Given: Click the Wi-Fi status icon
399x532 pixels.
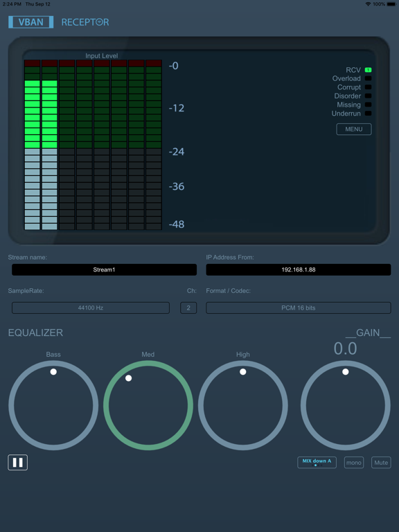Looking at the screenshot, I should [368, 4].
